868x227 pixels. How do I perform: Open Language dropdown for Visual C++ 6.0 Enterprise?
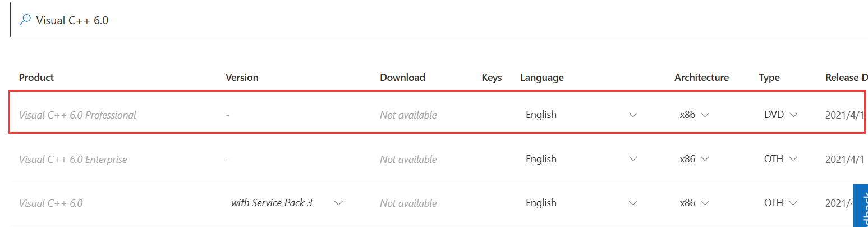coord(581,159)
